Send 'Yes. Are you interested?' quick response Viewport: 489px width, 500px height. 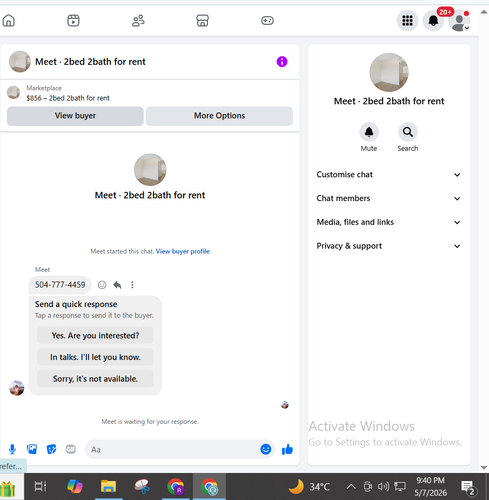pos(95,335)
